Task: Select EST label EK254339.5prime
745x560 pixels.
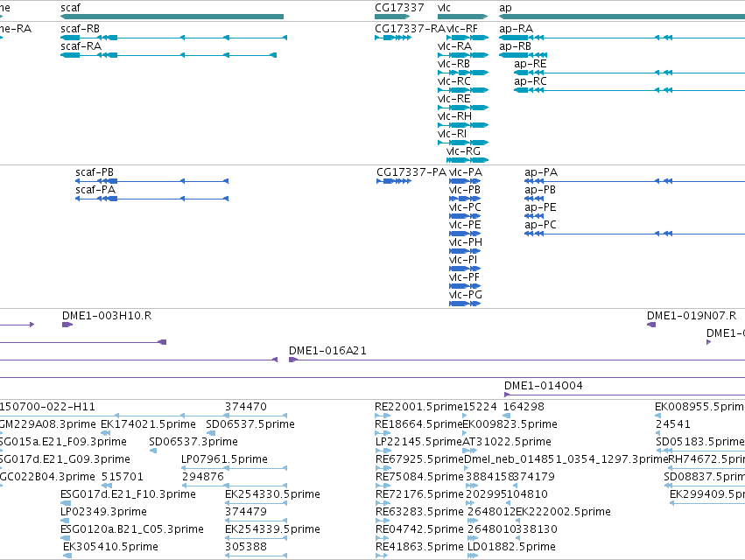Action: pyautogui.click(x=273, y=529)
